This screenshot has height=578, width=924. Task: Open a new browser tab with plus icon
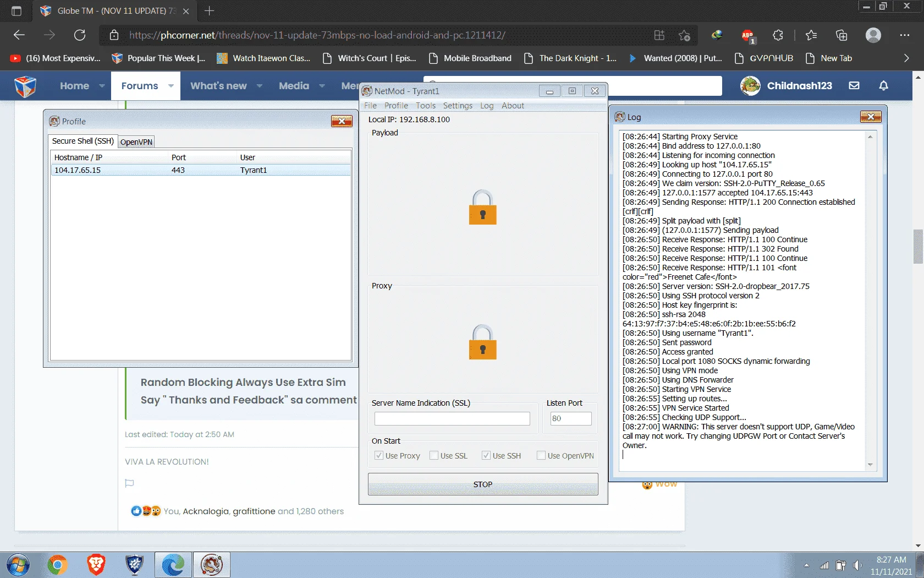[209, 10]
